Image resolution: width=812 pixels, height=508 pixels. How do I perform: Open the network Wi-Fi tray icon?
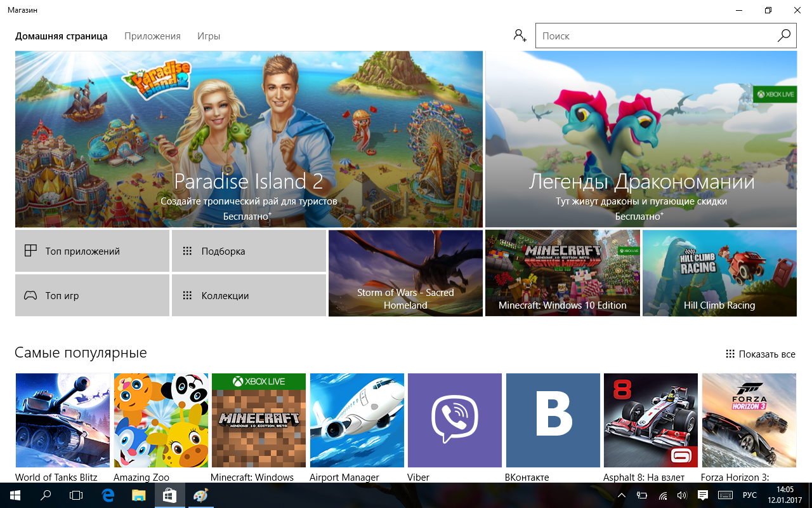click(662, 495)
